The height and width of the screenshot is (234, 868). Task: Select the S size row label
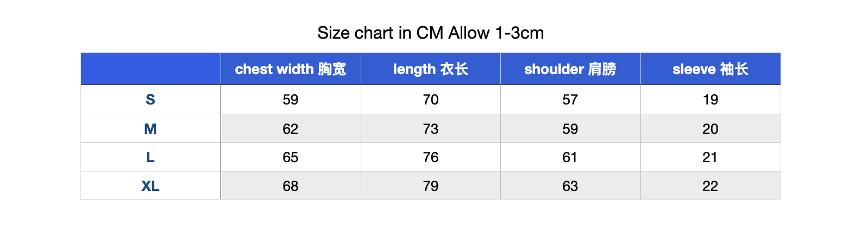[x=150, y=100]
